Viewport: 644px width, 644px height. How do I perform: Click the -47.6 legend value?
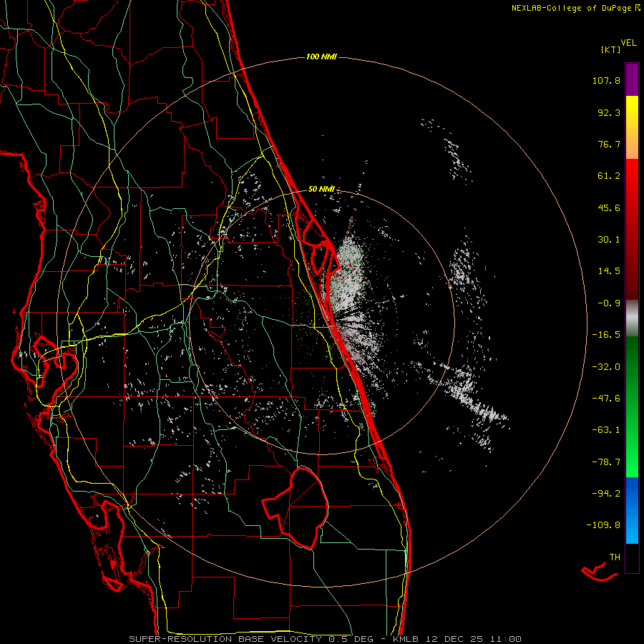pyautogui.click(x=606, y=399)
